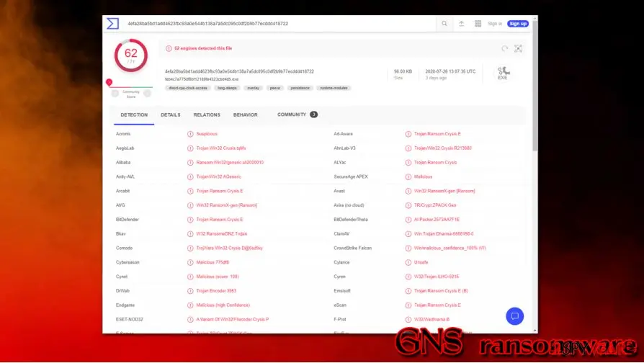Click the persistence tag
Screen dimensions: 644x363
[300, 88]
